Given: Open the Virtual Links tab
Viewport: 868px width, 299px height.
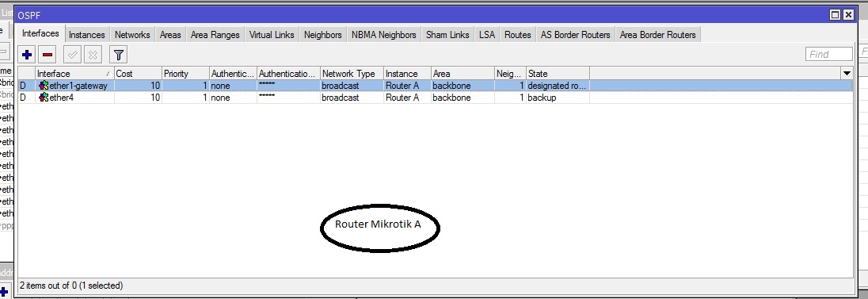Looking at the screenshot, I should [x=272, y=35].
